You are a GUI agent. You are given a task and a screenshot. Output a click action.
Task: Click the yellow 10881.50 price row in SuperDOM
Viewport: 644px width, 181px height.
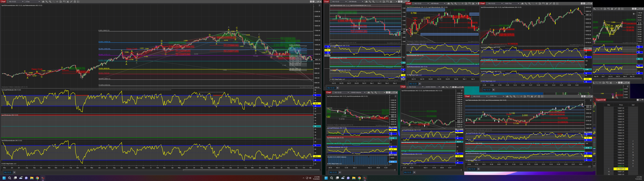(620, 169)
